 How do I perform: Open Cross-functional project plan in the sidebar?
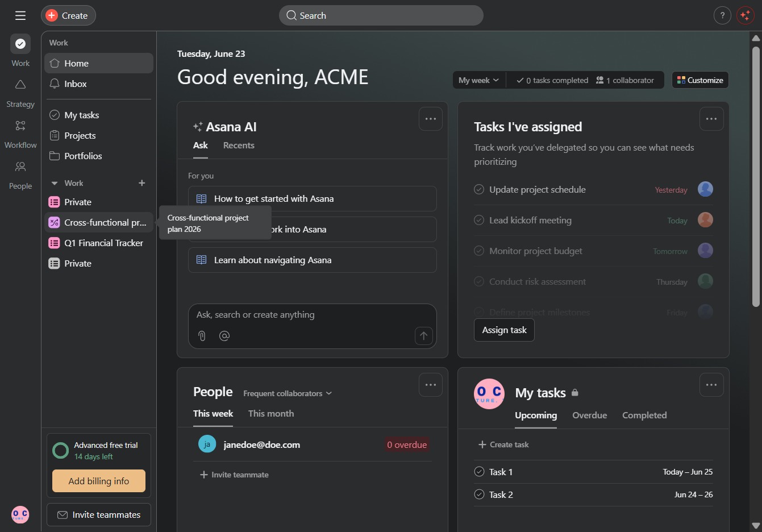click(x=99, y=222)
